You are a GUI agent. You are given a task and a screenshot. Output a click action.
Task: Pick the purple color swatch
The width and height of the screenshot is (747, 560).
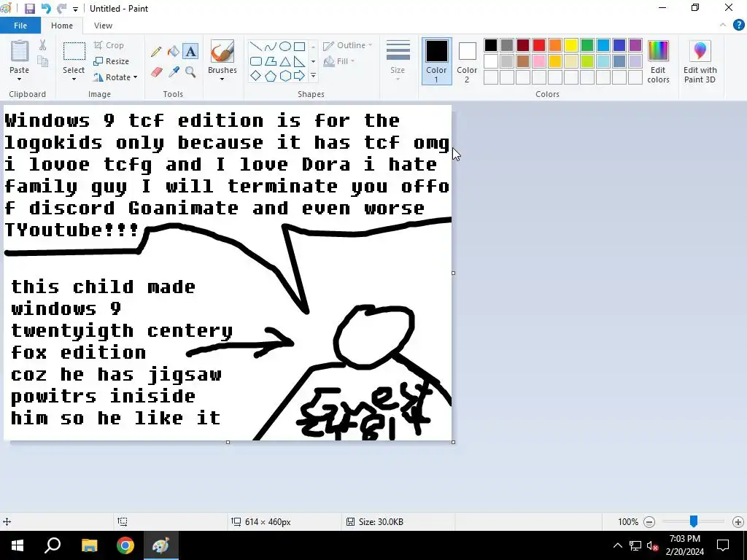pyautogui.click(x=635, y=45)
